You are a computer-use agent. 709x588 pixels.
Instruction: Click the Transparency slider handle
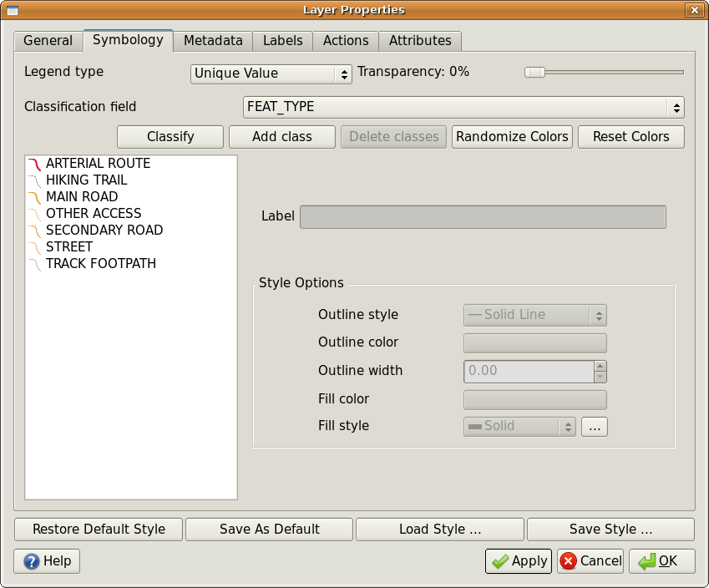tap(534, 73)
